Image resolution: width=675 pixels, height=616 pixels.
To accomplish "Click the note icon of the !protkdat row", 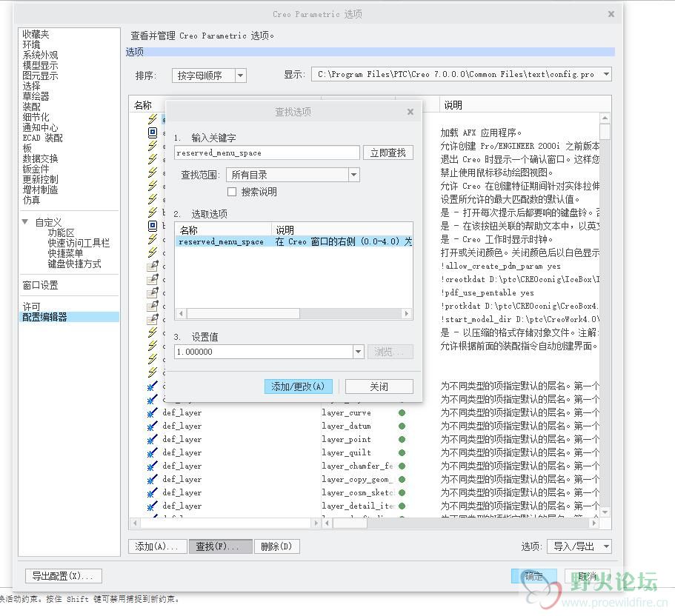I will click(153, 306).
